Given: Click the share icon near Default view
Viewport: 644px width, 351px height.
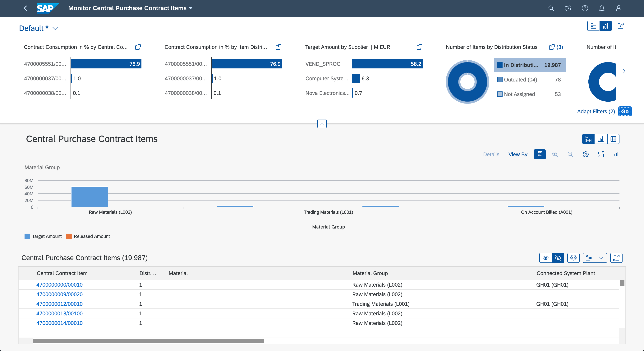Looking at the screenshot, I should (621, 26).
